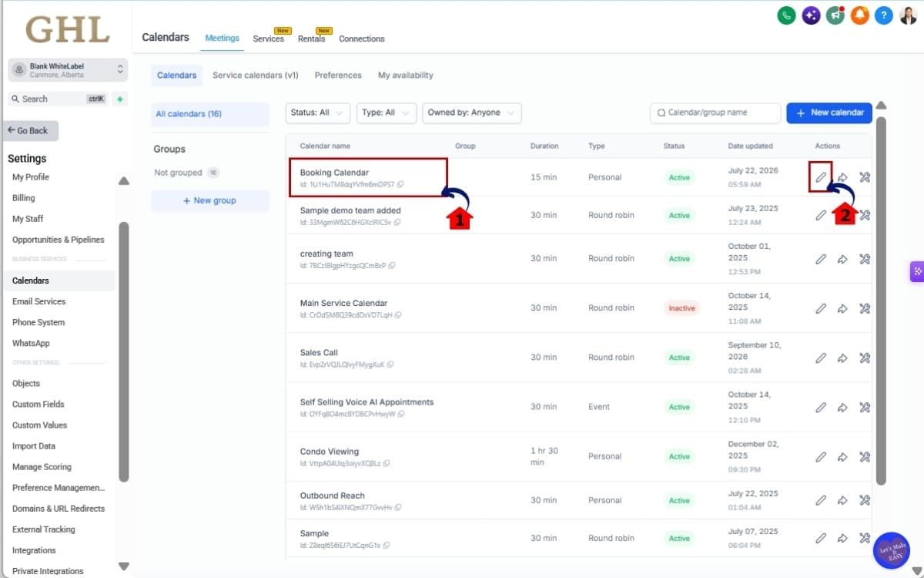Click the pencil icon for creating team
This screenshot has width=924, height=578.
pos(821,259)
